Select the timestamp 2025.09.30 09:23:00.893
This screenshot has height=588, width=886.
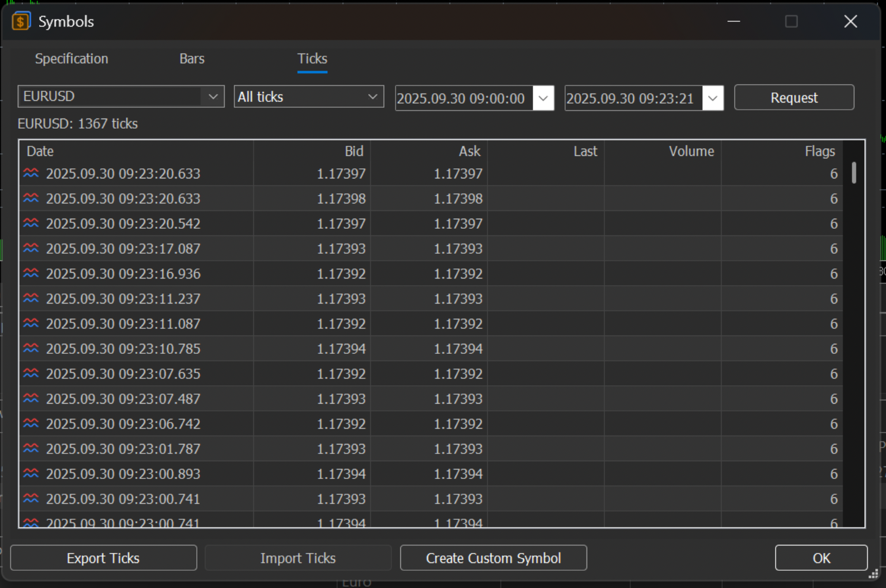click(x=123, y=474)
